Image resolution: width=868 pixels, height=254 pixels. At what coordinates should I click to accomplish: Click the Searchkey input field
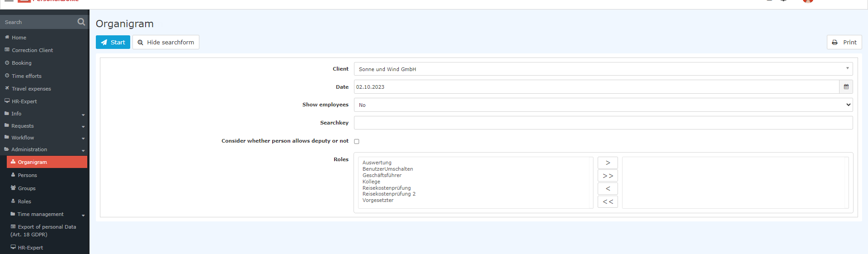pos(603,123)
